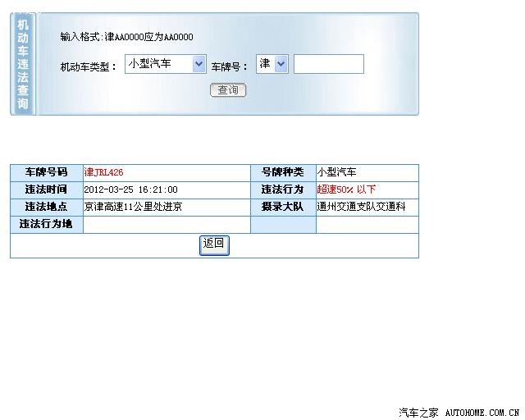Click the 号牌种类 header cell

point(283,173)
